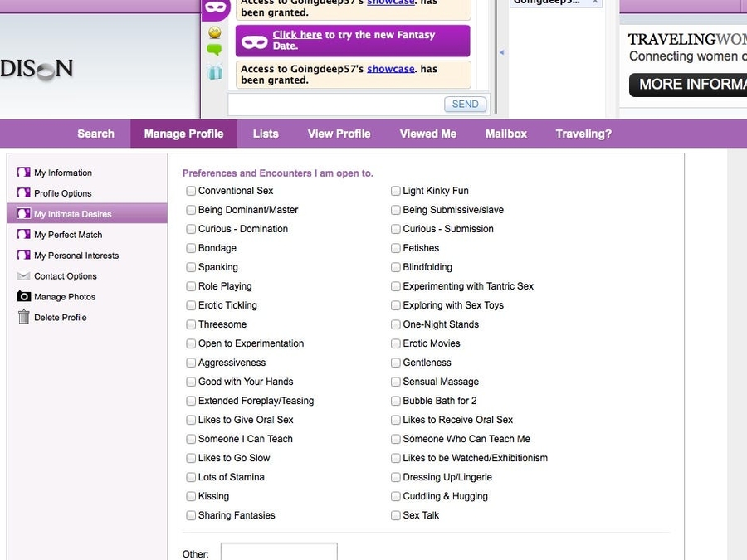Viewport: 747px width, 560px height.
Task: Open the Mailbox tab
Action: (505, 134)
